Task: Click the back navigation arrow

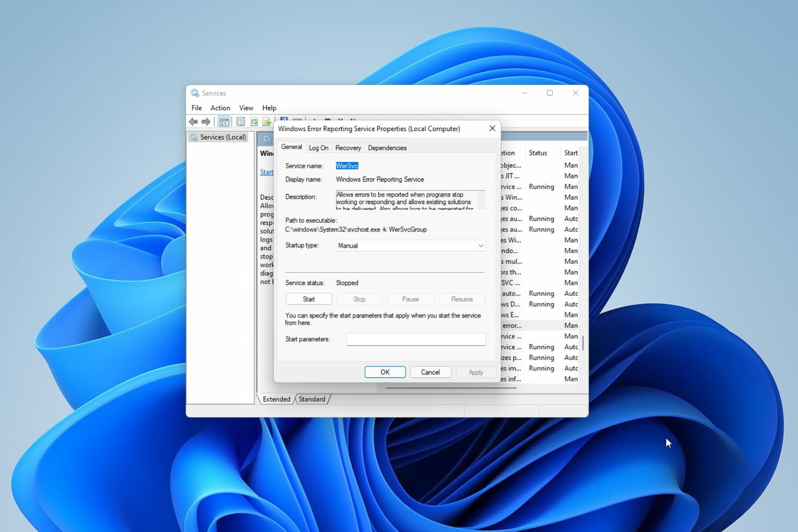Action: tap(193, 121)
